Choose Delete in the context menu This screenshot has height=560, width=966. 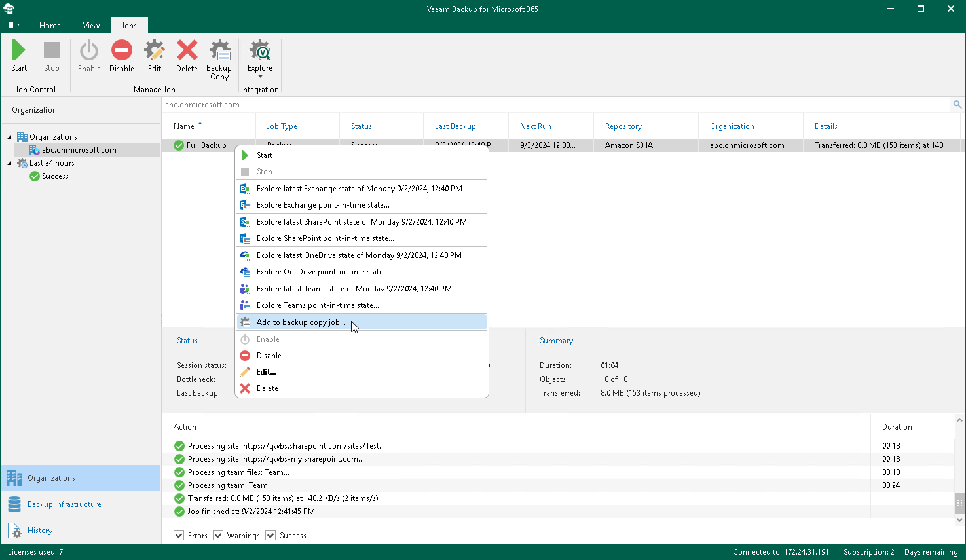pyautogui.click(x=362, y=388)
